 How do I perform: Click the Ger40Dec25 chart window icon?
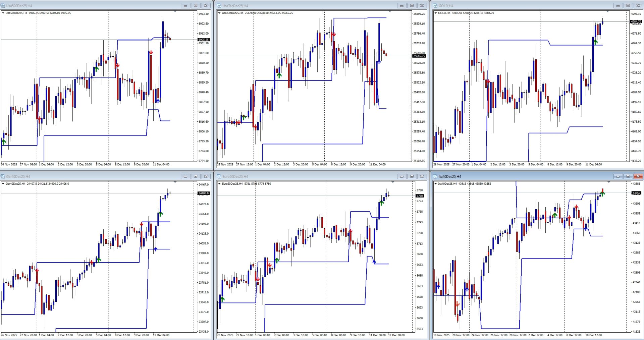coord(3,176)
